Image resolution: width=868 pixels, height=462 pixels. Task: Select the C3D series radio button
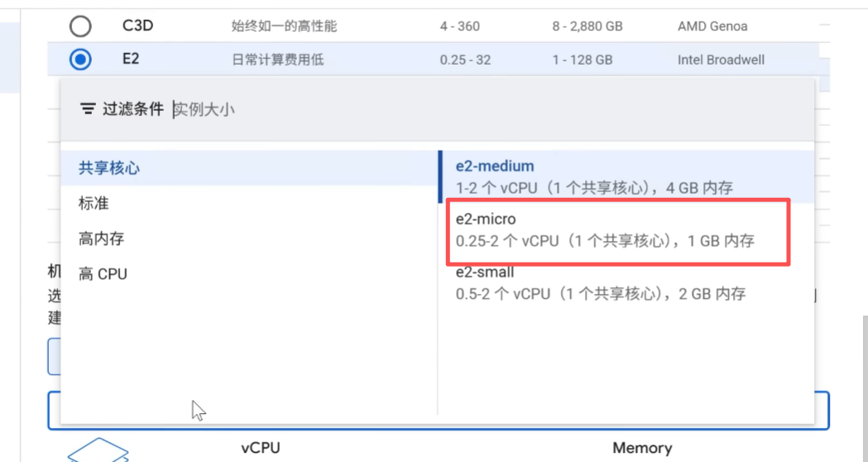pos(80,26)
